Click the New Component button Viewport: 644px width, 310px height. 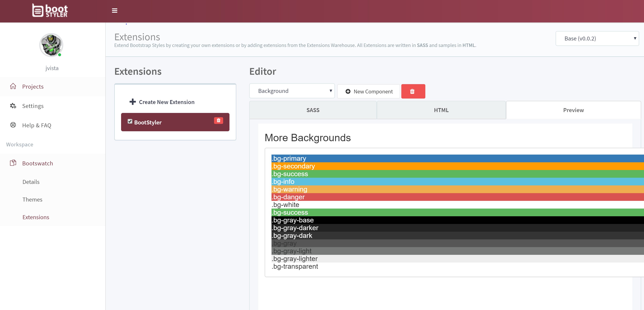pyautogui.click(x=369, y=92)
